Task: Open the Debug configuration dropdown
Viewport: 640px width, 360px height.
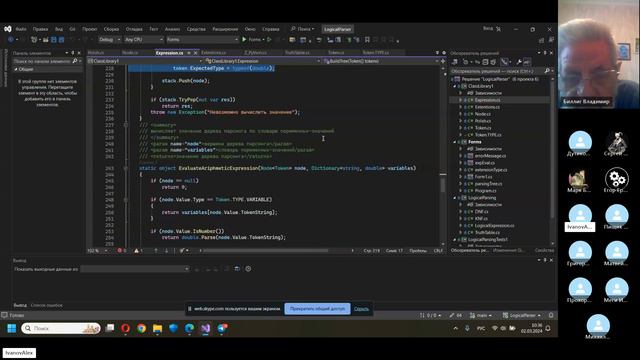Action: click(x=109, y=40)
